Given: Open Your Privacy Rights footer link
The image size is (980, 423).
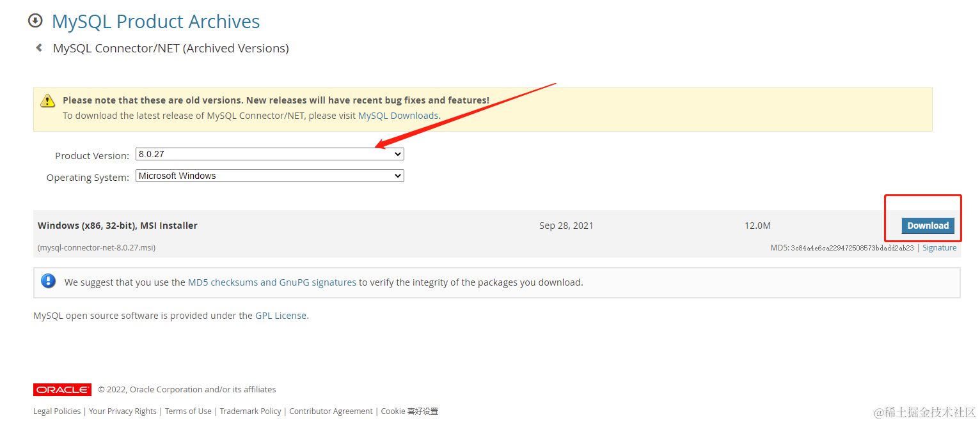Looking at the screenshot, I should pos(123,411).
